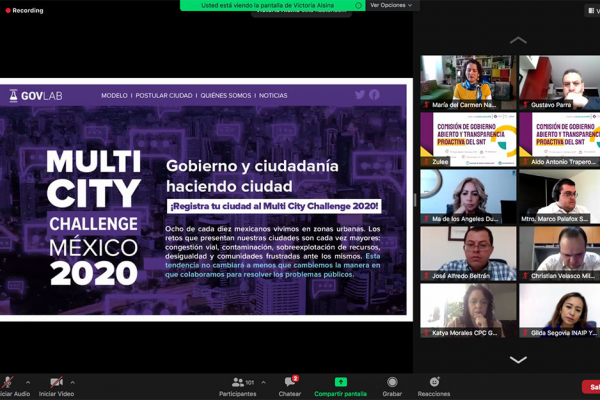This screenshot has width=600, height=400.
Task: Turn on camera with Iniciar Video
Action: [56, 387]
